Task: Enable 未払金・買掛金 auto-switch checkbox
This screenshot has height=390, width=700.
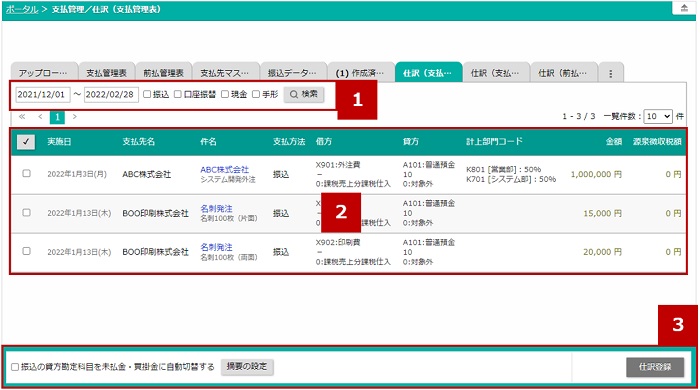Action: pyautogui.click(x=15, y=367)
